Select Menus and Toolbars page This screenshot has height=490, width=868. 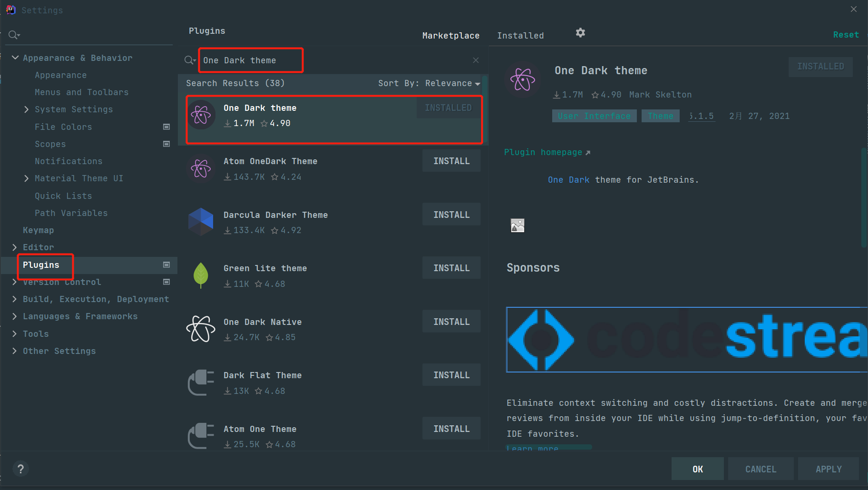click(81, 92)
